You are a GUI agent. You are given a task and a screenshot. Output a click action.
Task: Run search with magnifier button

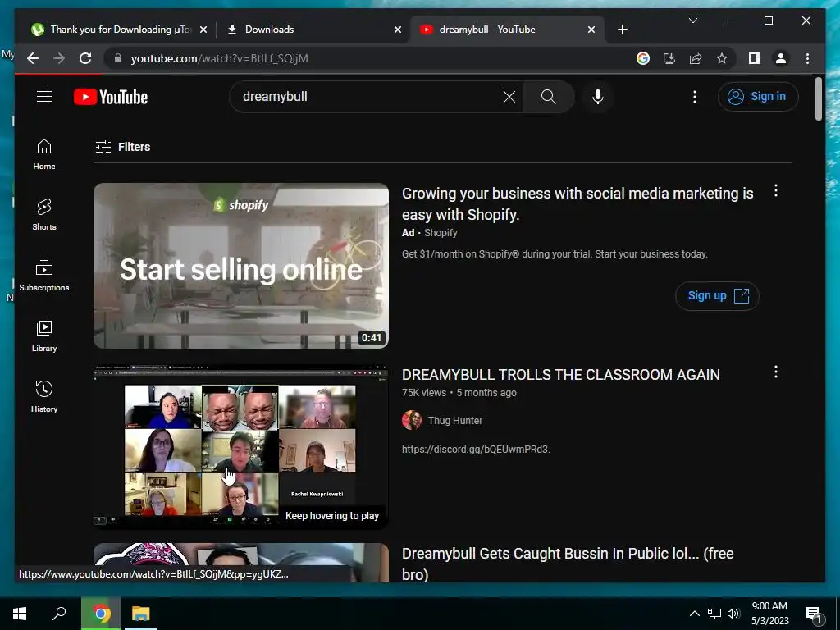548,97
